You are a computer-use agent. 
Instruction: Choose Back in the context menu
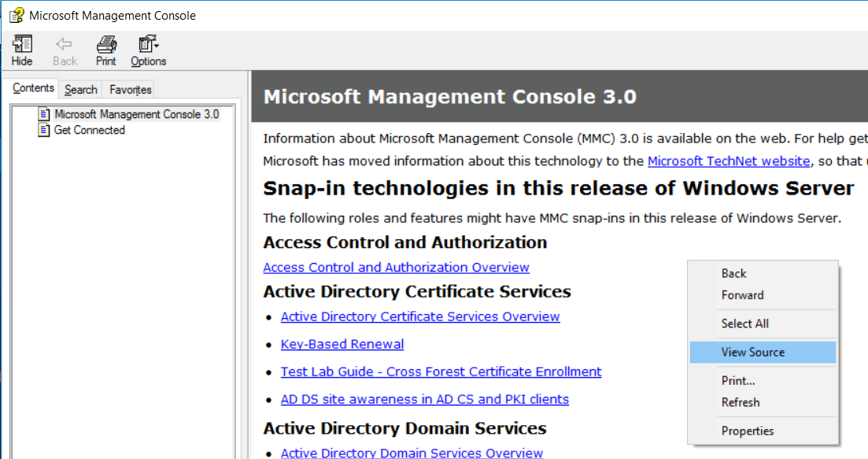point(763,273)
